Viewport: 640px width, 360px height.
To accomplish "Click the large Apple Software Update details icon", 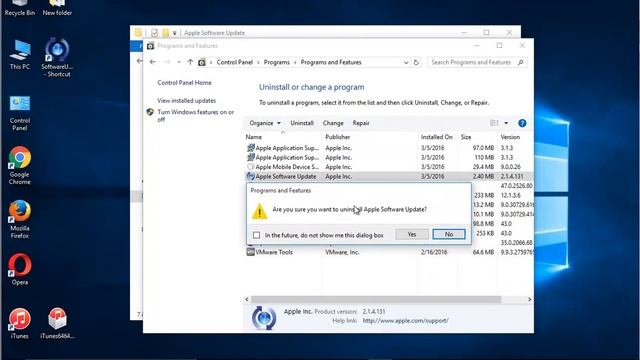I will point(264,318).
